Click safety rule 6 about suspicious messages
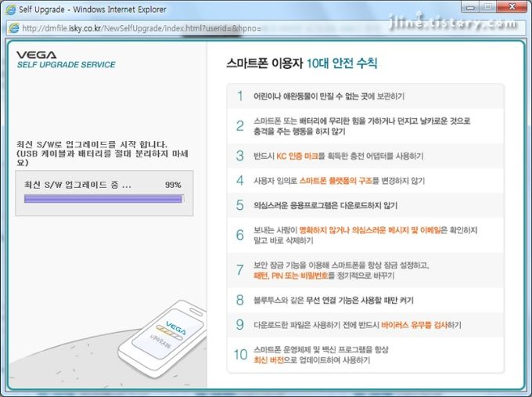Screen dimensions: 532x397 365,235
